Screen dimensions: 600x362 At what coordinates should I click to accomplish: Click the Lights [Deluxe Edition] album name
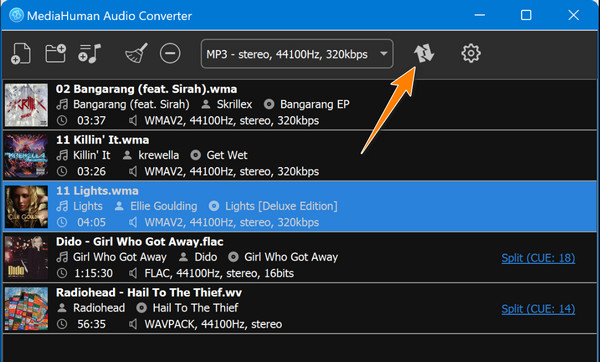pyautogui.click(x=281, y=206)
